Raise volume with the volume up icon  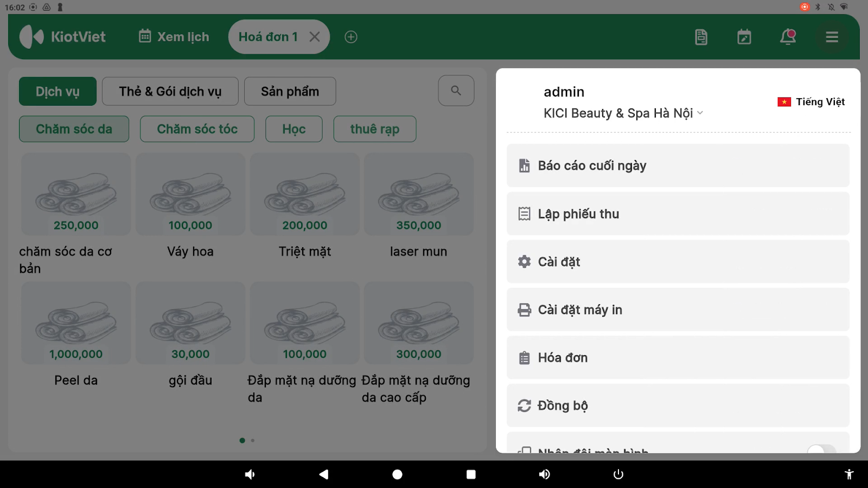click(544, 474)
